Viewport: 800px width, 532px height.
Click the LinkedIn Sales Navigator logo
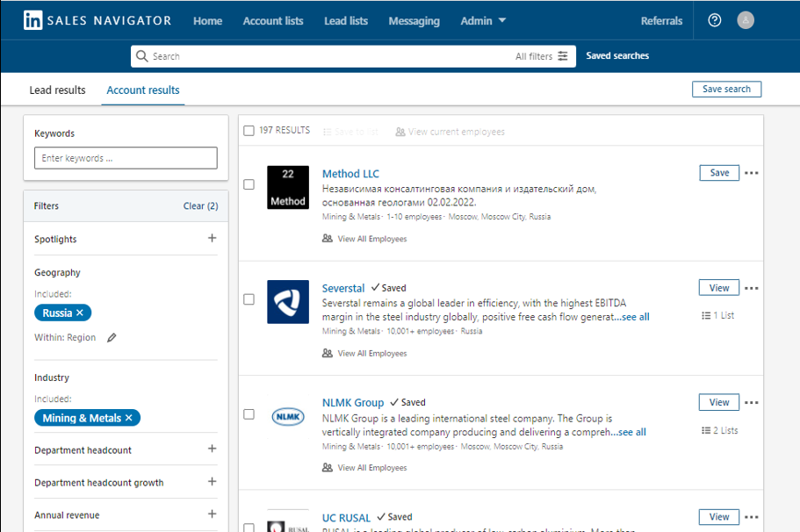[97, 20]
